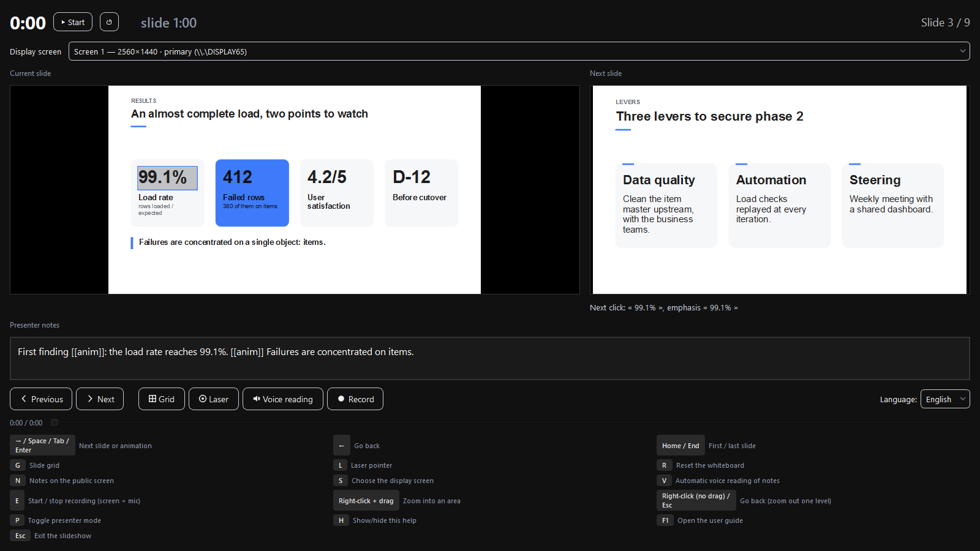Viewport: 980px width, 551px height.
Task: Start recording with the Record button
Action: 355,399
